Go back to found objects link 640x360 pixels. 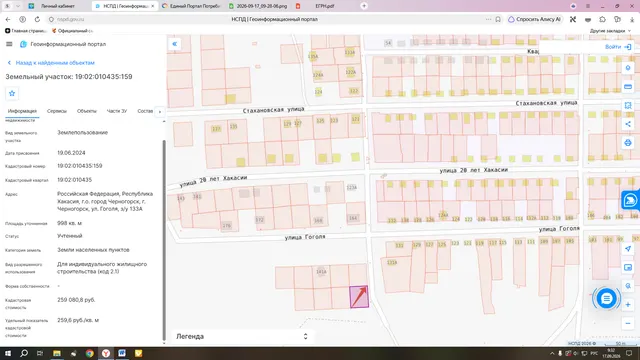[51, 63]
